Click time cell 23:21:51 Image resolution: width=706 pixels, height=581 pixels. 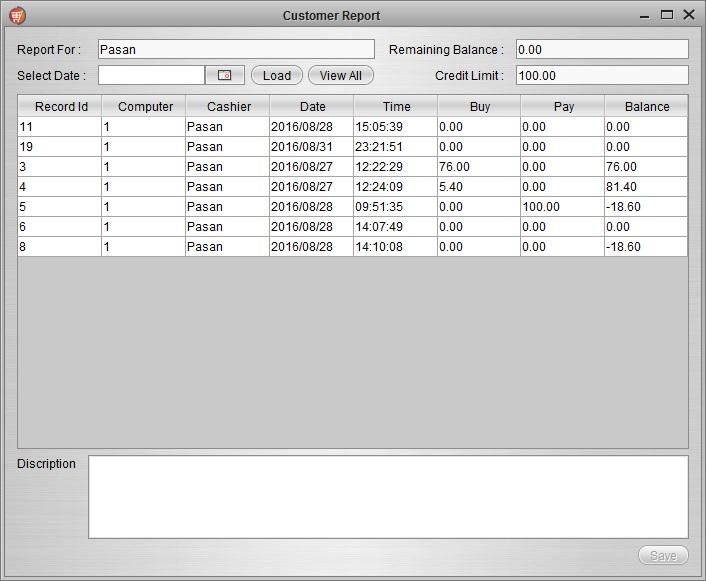pyautogui.click(x=395, y=147)
